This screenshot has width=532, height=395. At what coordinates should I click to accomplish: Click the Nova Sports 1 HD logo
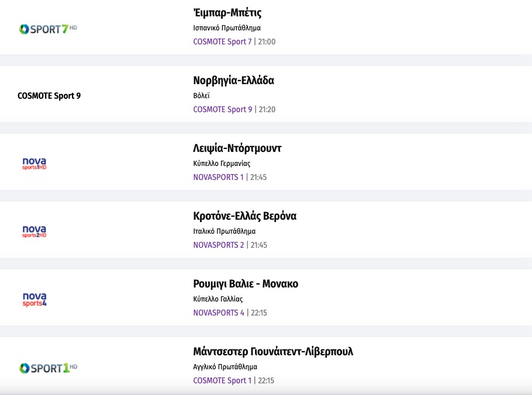point(34,164)
